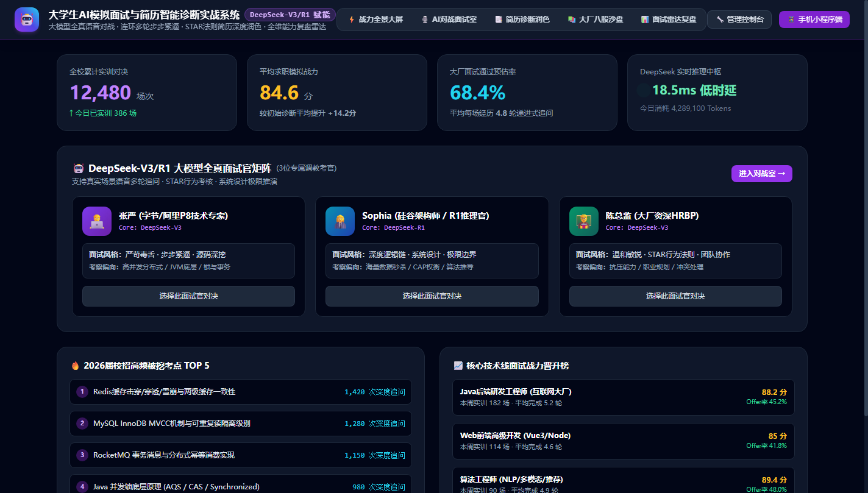Click 面试风格: 严苛毒舌 · 步步紧逼 · 源码深挖 text
868x493 pixels.
click(x=157, y=255)
